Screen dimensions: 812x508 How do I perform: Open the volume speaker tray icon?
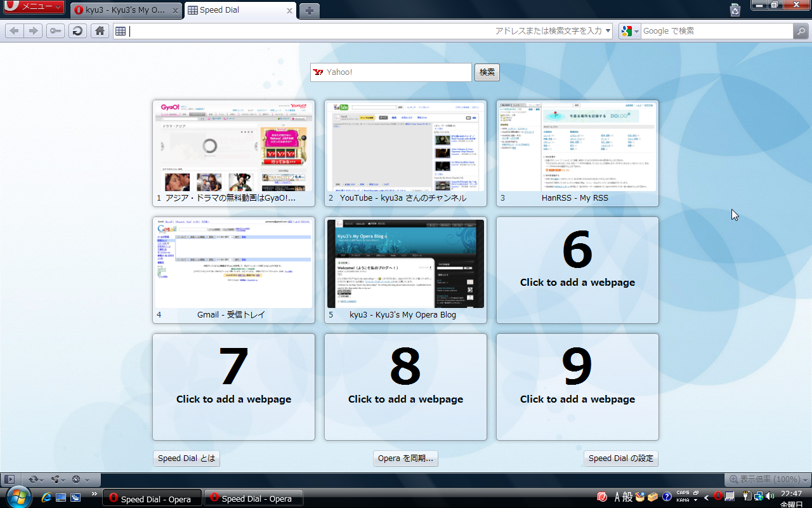769,496
